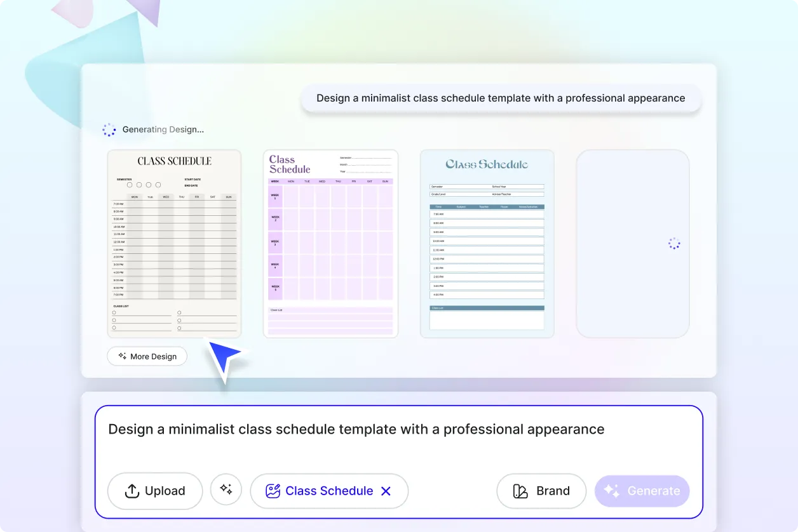
Task: Click the empty generating template card
Action: tap(633, 243)
